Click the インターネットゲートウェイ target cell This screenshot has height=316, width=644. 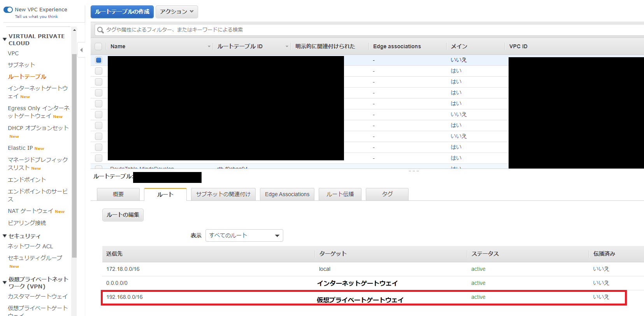tap(358, 283)
